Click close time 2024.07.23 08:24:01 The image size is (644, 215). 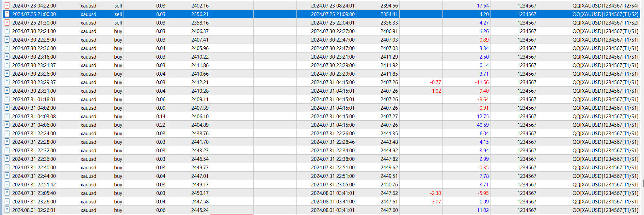click(x=333, y=6)
